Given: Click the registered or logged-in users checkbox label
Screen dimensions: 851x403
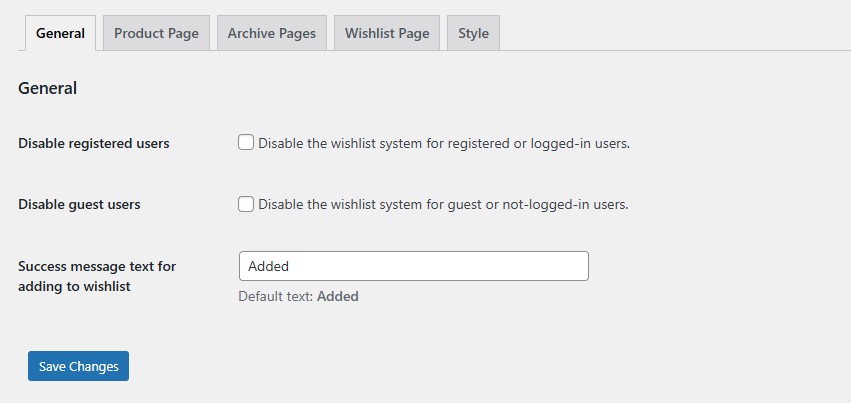Looking at the screenshot, I should 443,143.
